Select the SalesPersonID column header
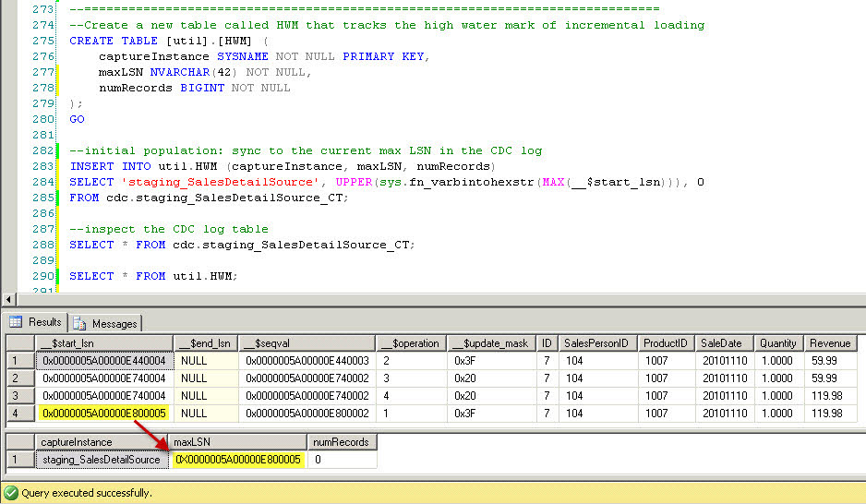Screen dimensions: 866x504 coord(596,343)
